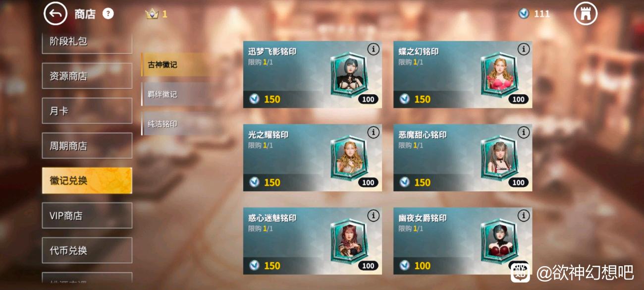Select the 古神徽记 tab
The width and height of the screenshot is (644, 290).
tap(175, 64)
